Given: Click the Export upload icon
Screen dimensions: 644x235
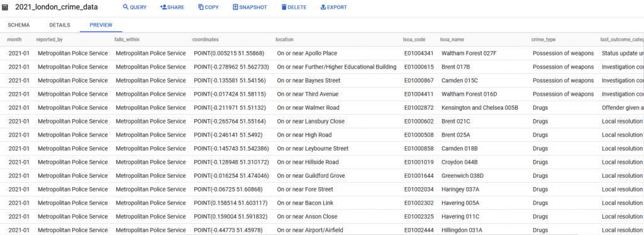Looking at the screenshot, I should tap(323, 7).
